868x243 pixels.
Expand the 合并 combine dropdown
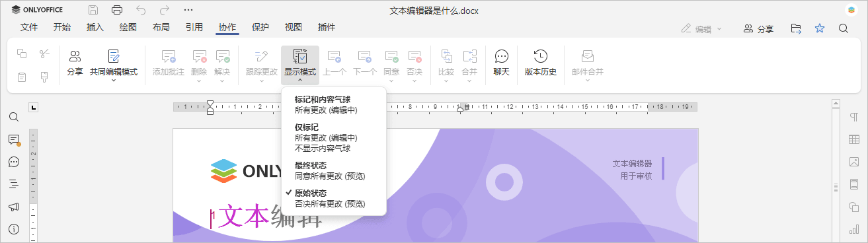point(469,81)
